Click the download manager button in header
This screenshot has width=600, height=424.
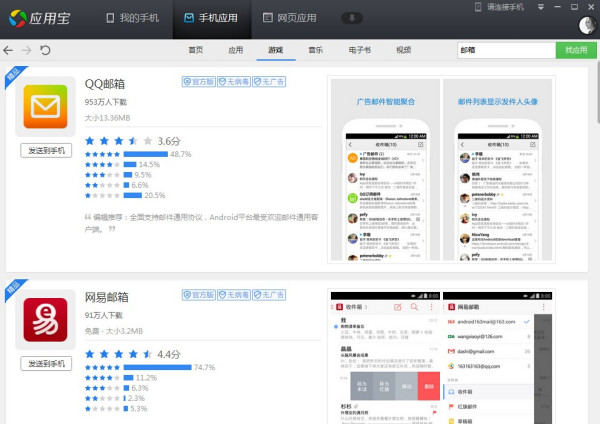coord(352,18)
